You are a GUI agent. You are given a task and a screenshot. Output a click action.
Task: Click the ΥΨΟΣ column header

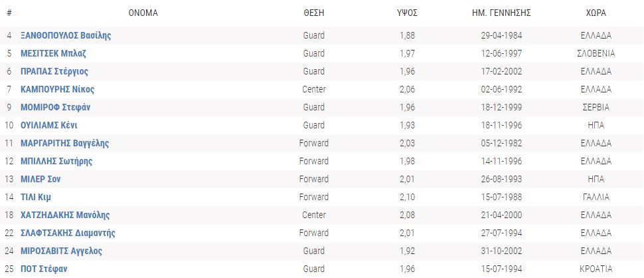(407, 13)
